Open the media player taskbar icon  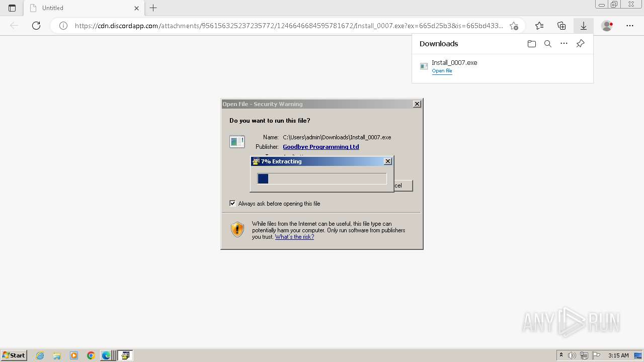(x=74, y=355)
